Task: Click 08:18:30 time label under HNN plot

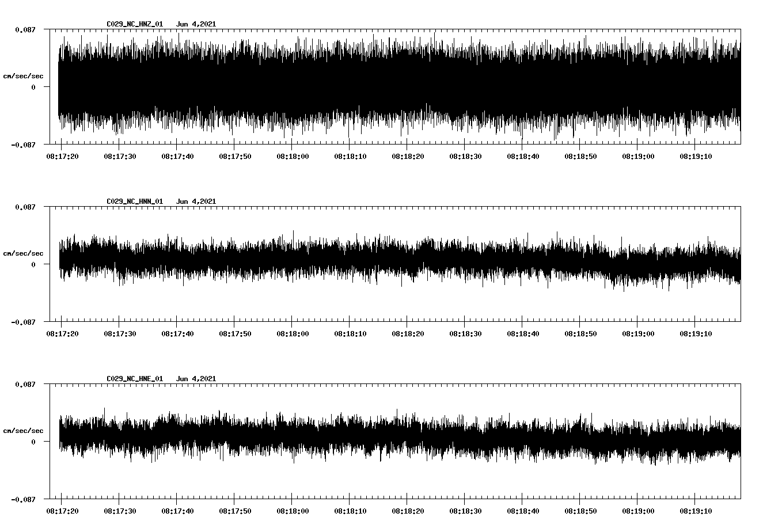Action: point(465,334)
